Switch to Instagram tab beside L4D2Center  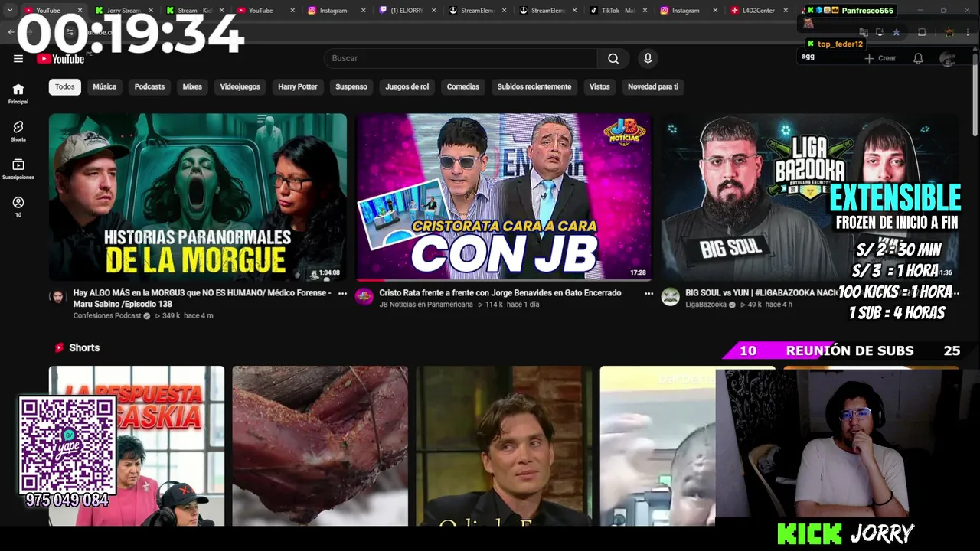(x=687, y=11)
